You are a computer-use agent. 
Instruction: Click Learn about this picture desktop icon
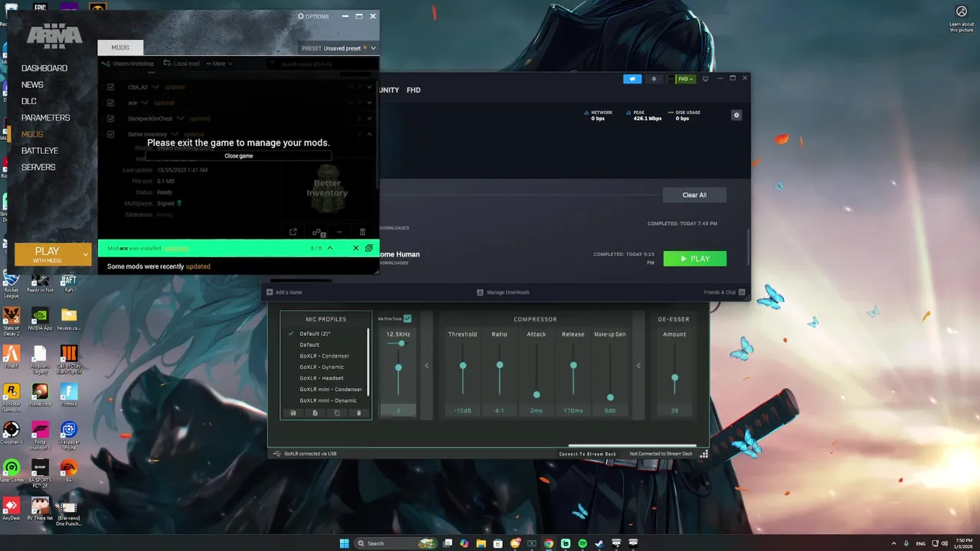point(962,18)
